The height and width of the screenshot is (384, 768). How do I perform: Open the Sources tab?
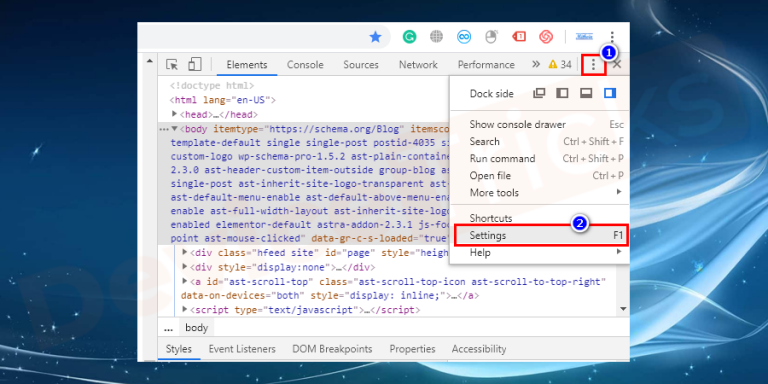tap(361, 65)
